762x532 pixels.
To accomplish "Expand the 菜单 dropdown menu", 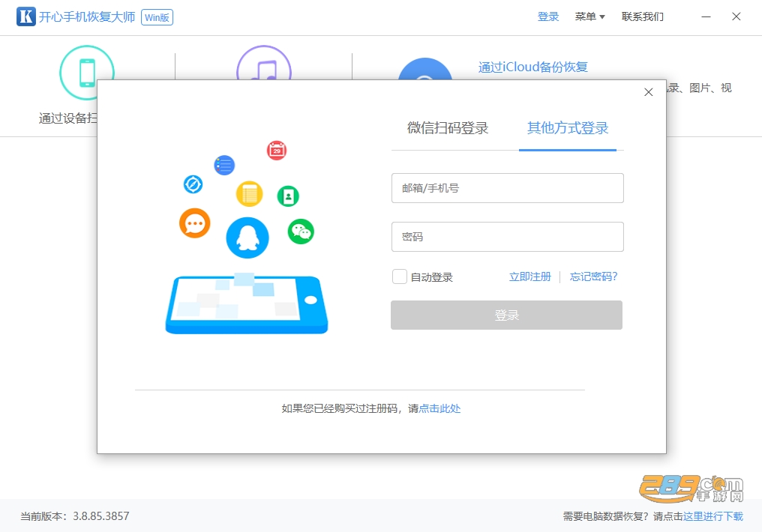I will [x=589, y=16].
